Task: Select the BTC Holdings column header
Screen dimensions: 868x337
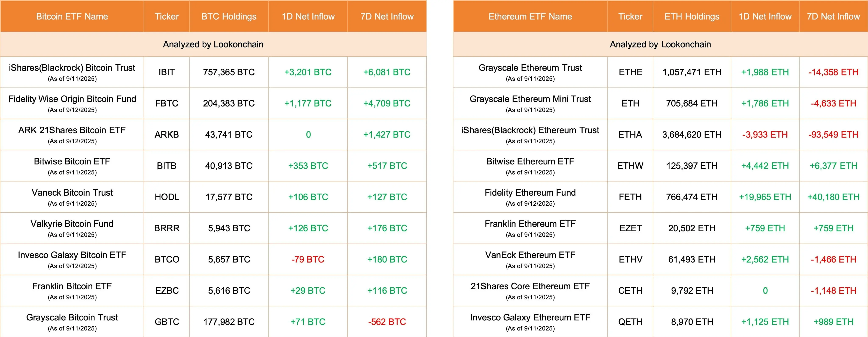Action: coord(229,17)
